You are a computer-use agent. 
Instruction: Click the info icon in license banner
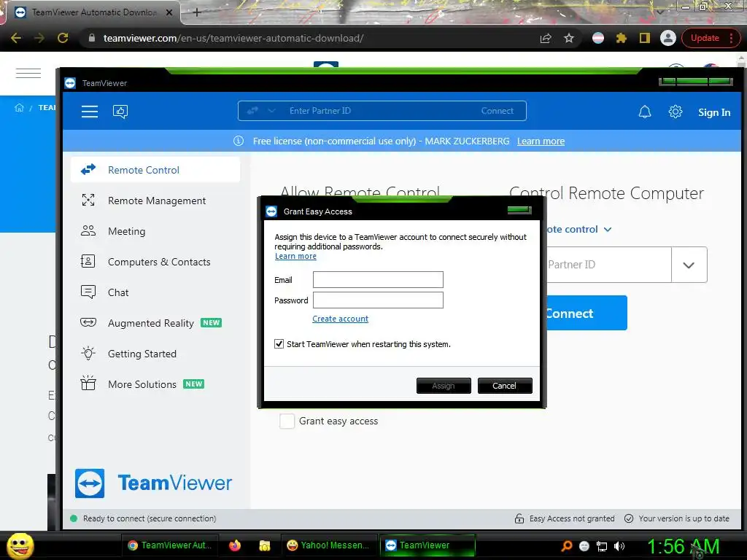(x=239, y=141)
